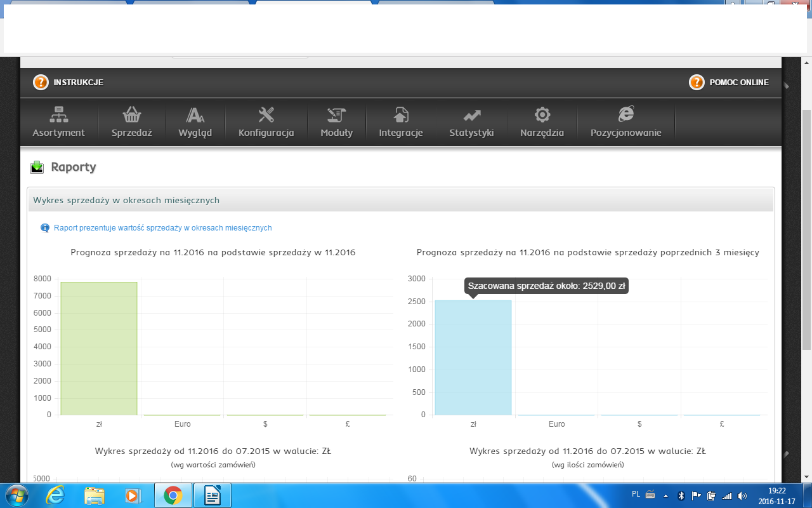This screenshot has width=812, height=508.
Task: Click the blue info icon beside report description
Action: click(45, 228)
